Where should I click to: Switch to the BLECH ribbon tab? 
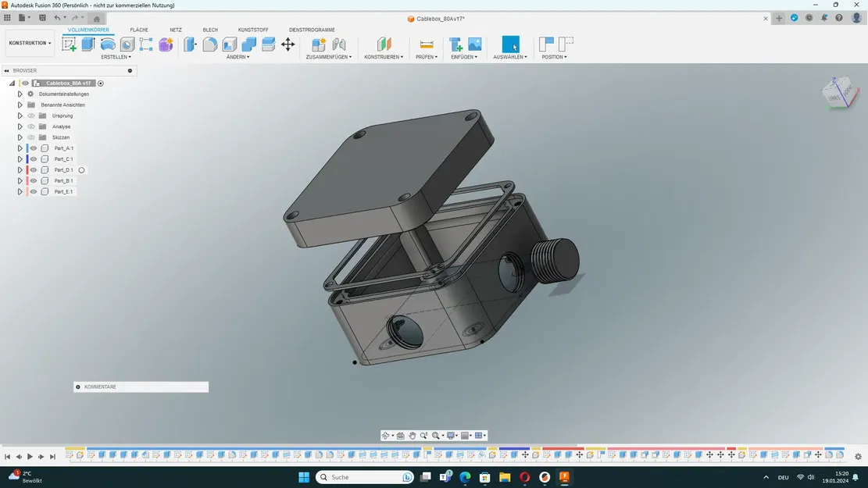[x=210, y=30]
